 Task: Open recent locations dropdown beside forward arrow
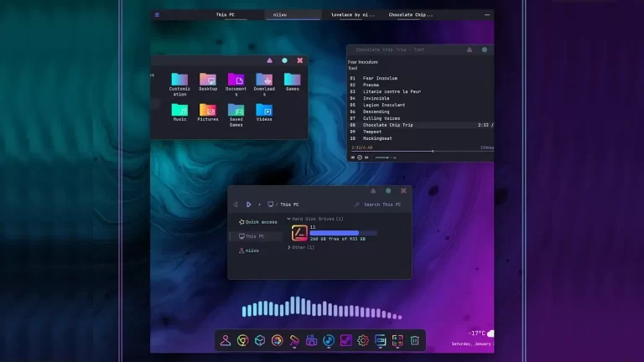[259, 204]
